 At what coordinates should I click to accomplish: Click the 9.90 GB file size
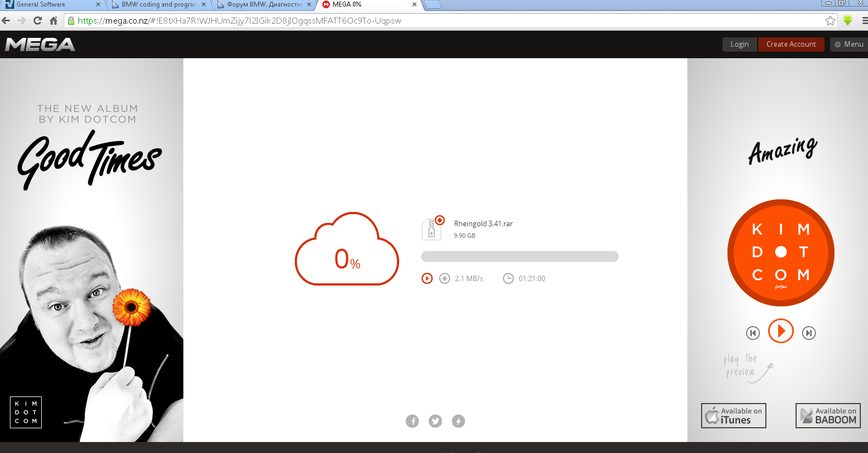coord(464,236)
